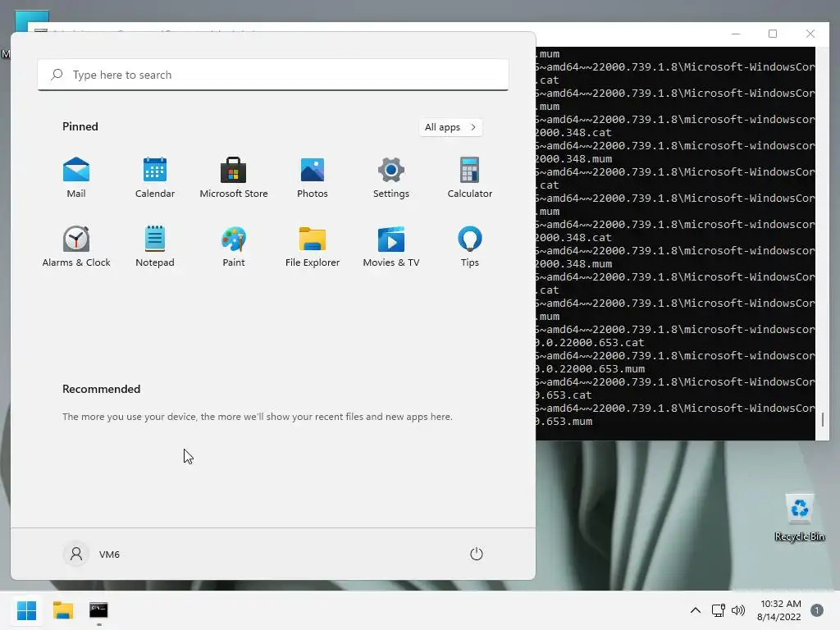Open the volume control in tray

pos(738,610)
